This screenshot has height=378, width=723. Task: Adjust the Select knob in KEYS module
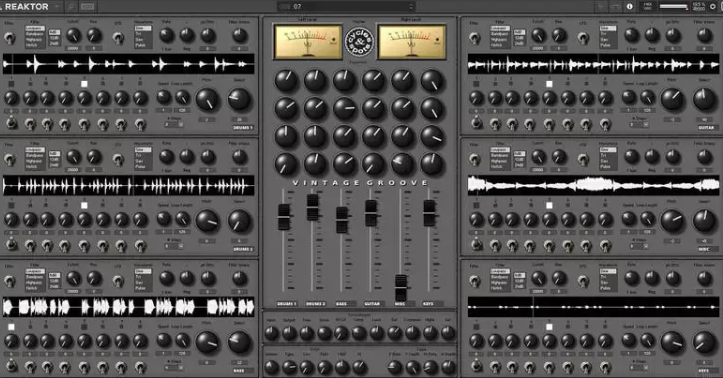pos(705,343)
